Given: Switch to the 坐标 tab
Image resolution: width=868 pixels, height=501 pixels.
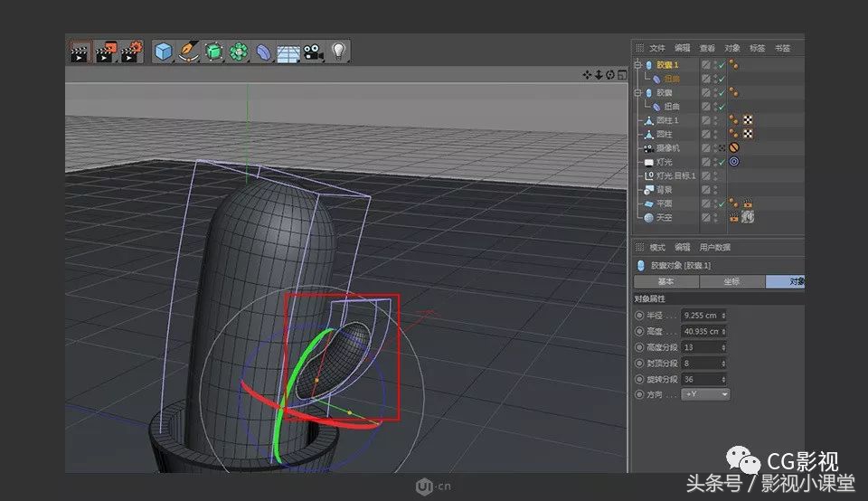Looking at the screenshot, I should 731,282.
